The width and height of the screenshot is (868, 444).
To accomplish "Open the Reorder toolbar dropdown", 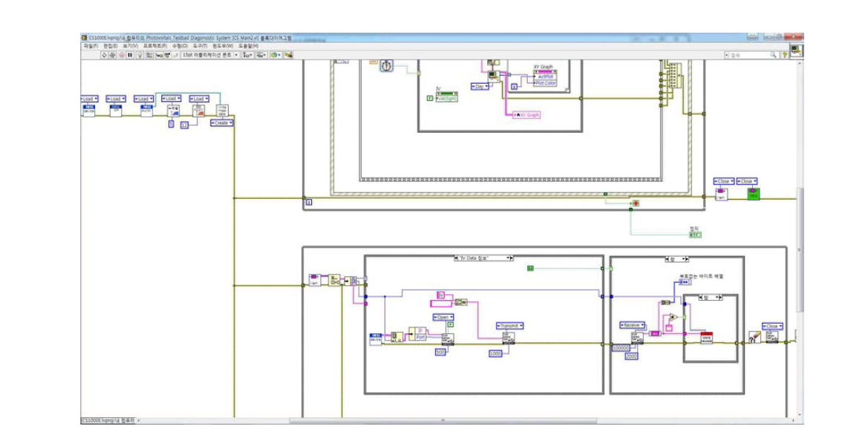I will click(x=275, y=55).
